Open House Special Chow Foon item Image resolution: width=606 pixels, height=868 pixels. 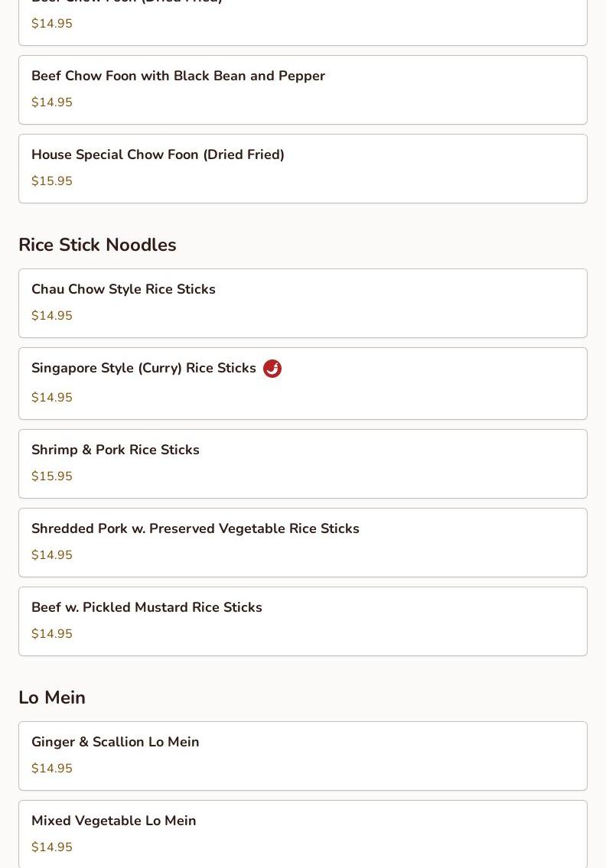coord(158,155)
